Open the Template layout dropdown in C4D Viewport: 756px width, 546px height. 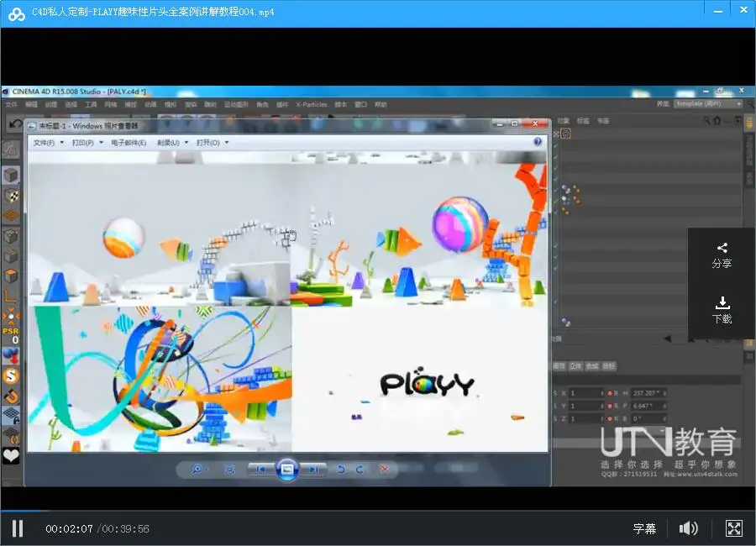tap(707, 103)
